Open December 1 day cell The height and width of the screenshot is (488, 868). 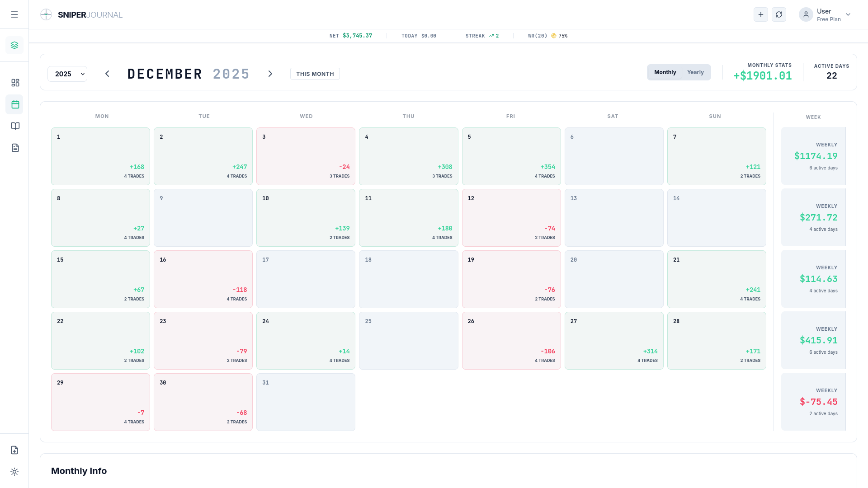point(100,156)
